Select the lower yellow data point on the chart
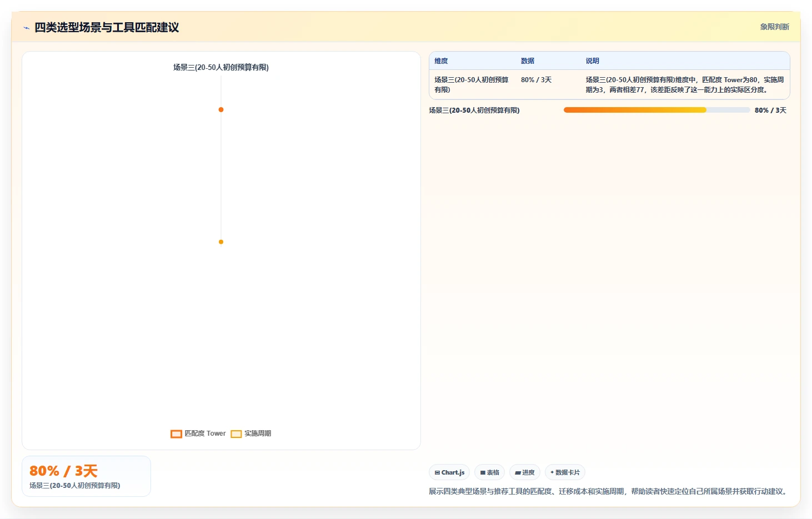This screenshot has height=519, width=812. (221, 242)
